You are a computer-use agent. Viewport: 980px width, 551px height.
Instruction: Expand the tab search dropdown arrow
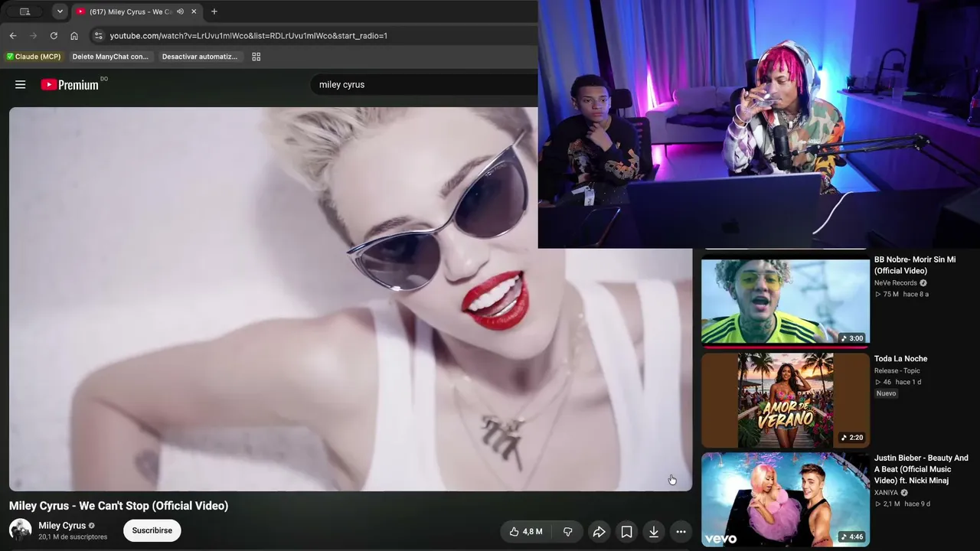tap(60, 11)
